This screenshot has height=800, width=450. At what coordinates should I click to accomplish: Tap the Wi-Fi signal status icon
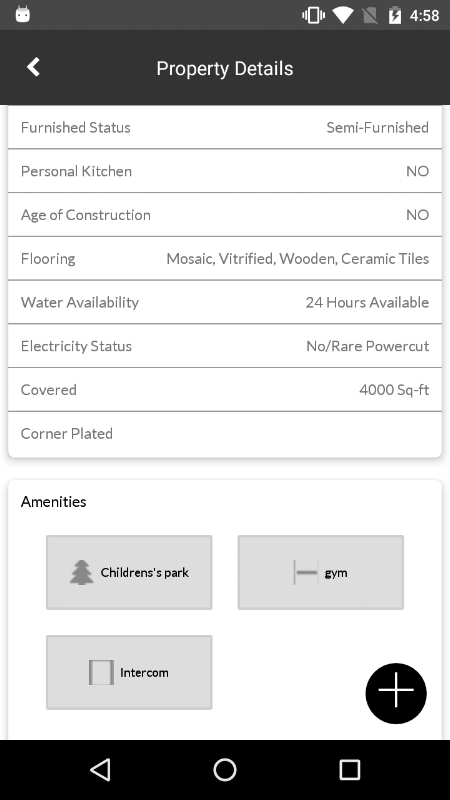(x=343, y=15)
